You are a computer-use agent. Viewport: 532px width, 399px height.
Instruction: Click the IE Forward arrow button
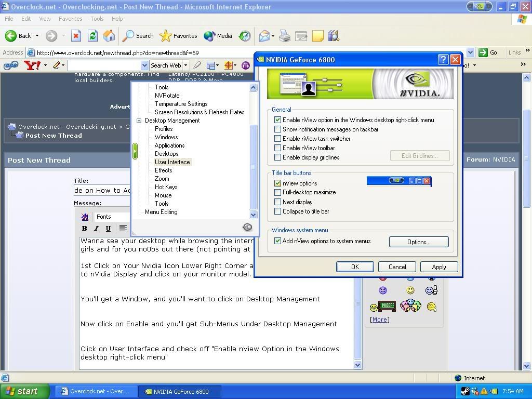tap(51, 36)
